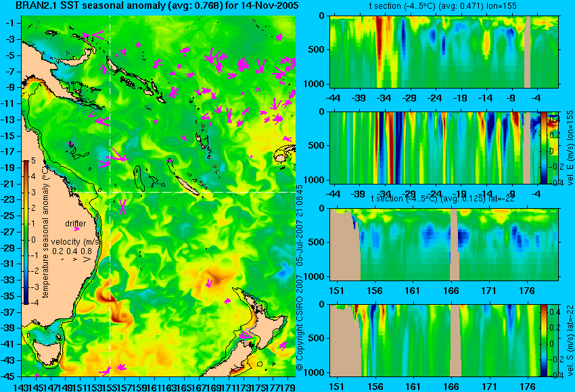Screen dimensions: 575x392
Task: Click '161' under the lat=-22 temperature section
Action: pyautogui.click(x=413, y=291)
